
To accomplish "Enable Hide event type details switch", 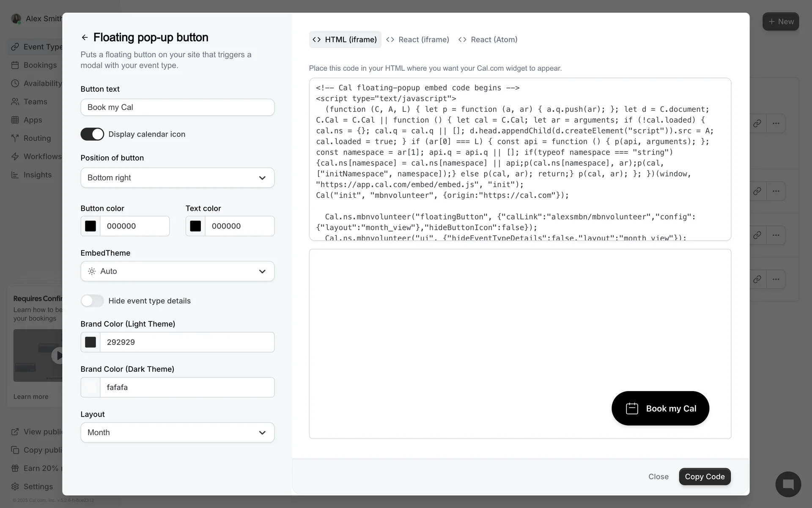I will coord(92,301).
